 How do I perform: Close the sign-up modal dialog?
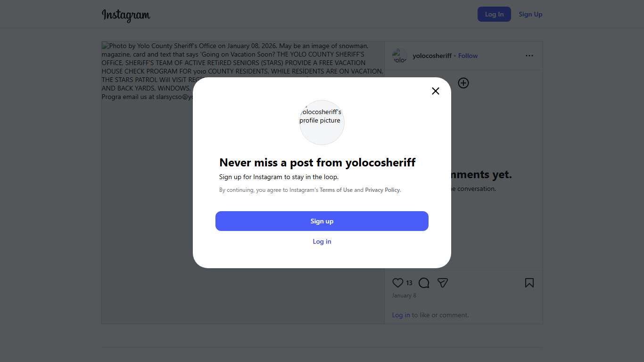[x=436, y=91]
